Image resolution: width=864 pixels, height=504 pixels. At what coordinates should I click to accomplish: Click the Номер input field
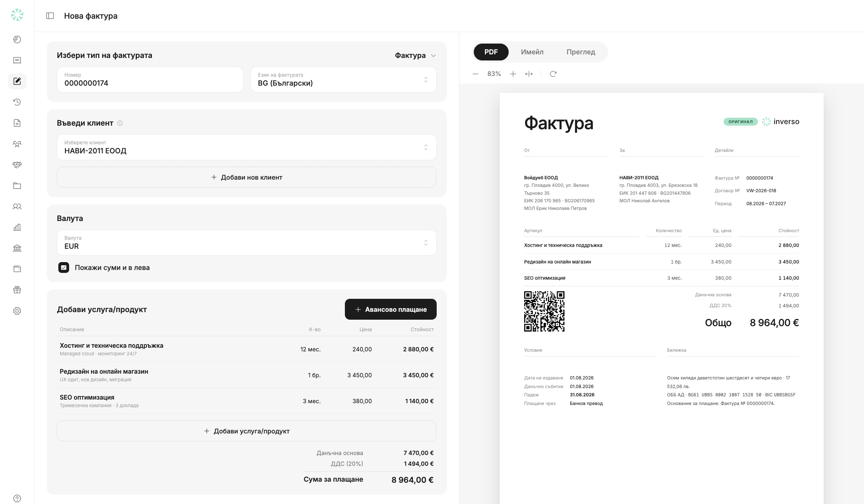(150, 80)
